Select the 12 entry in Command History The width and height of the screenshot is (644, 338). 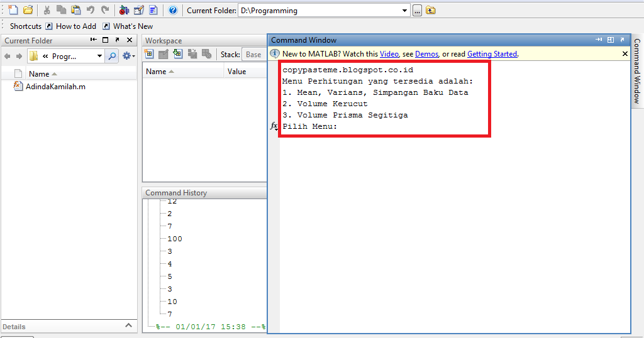[172, 202]
